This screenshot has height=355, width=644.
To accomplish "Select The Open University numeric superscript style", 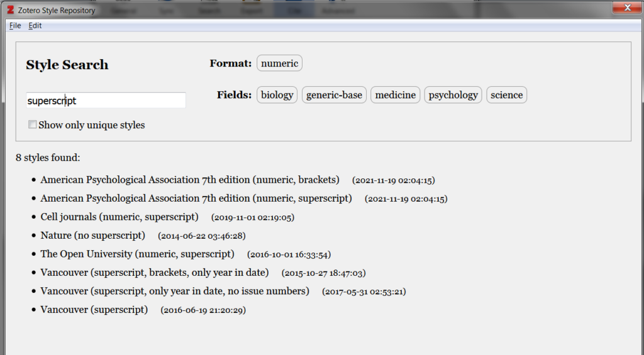I will (x=137, y=254).
